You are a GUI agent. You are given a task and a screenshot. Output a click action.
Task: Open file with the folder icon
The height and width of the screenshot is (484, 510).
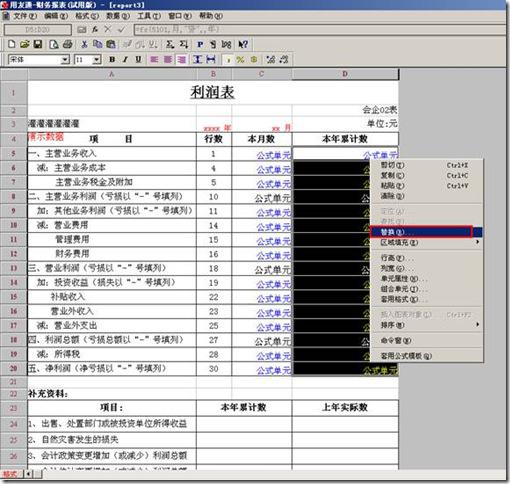pos(25,44)
